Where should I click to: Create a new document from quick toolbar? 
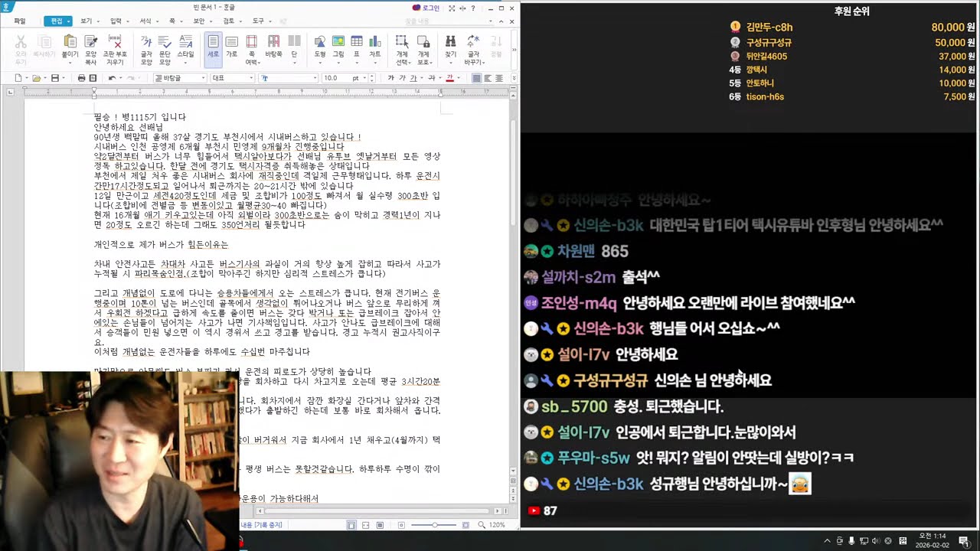(x=18, y=78)
